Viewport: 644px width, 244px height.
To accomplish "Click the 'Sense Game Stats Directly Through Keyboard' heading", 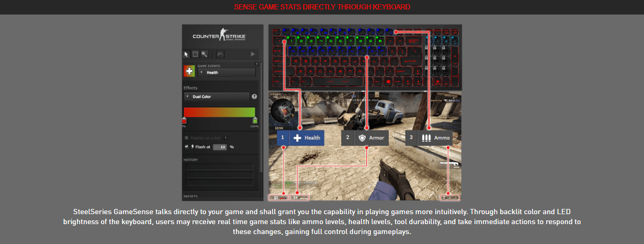I will (322, 7).
